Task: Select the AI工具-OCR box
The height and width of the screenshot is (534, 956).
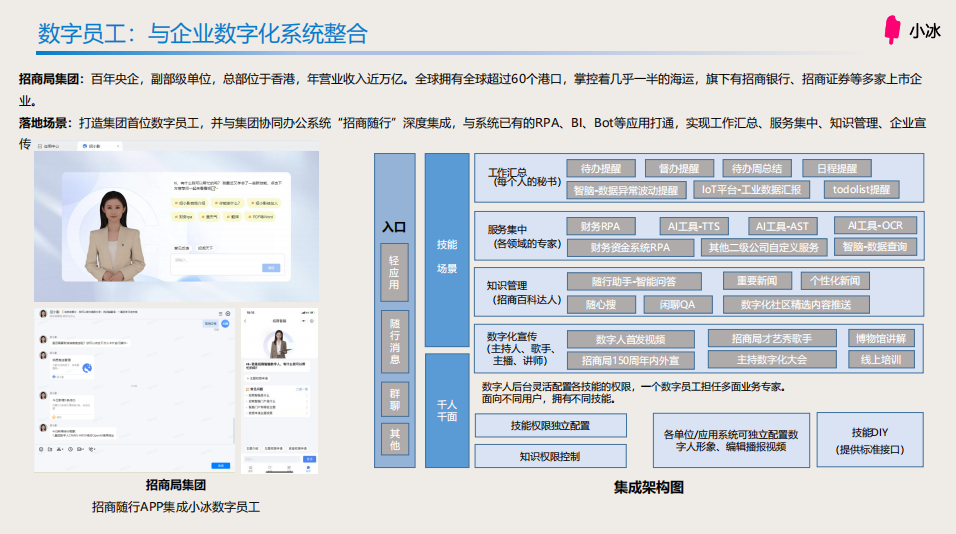Action: (876, 225)
